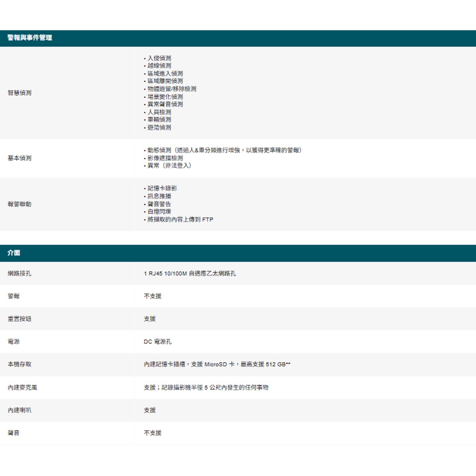
Task: Select the 基本偵測 row label
Action: [20, 158]
